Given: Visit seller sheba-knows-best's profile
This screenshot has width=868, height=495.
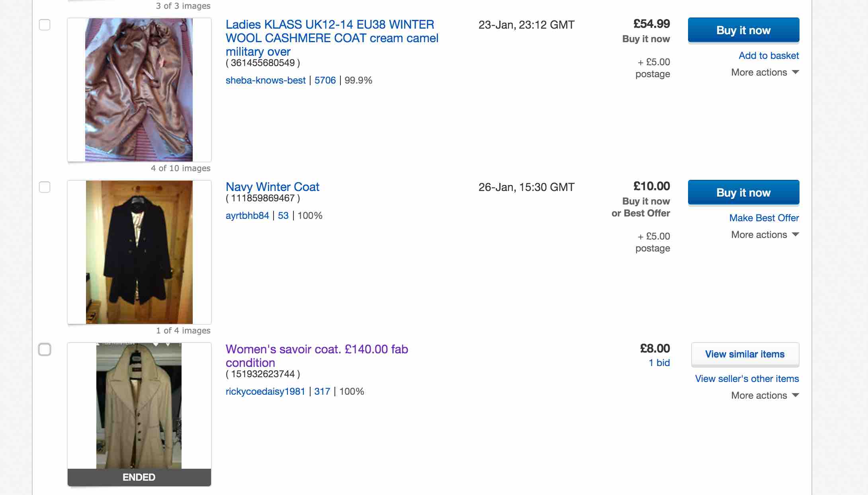Looking at the screenshot, I should point(266,80).
